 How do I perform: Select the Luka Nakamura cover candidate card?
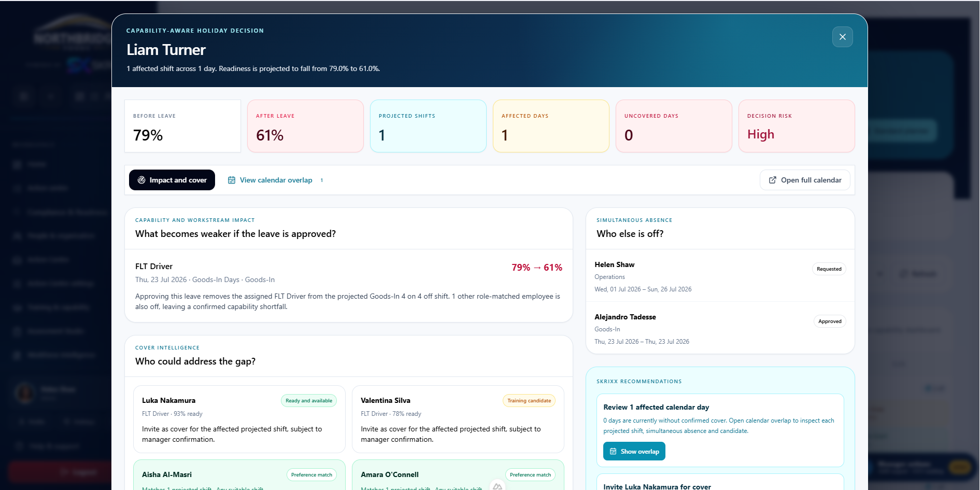[x=239, y=419]
